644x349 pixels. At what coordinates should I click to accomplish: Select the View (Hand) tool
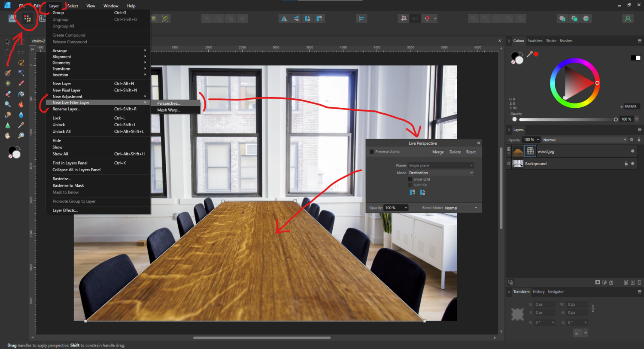click(7, 136)
